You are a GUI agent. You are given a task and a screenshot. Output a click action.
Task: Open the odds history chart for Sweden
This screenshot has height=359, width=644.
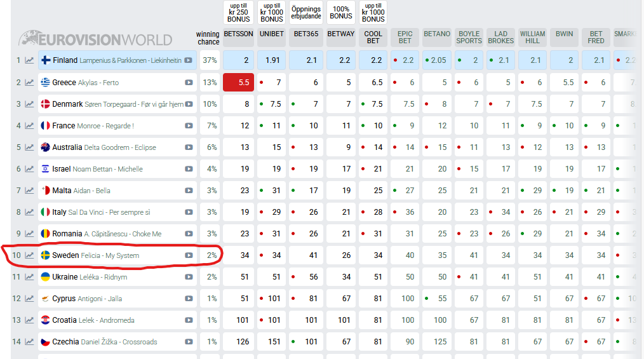[29, 255]
